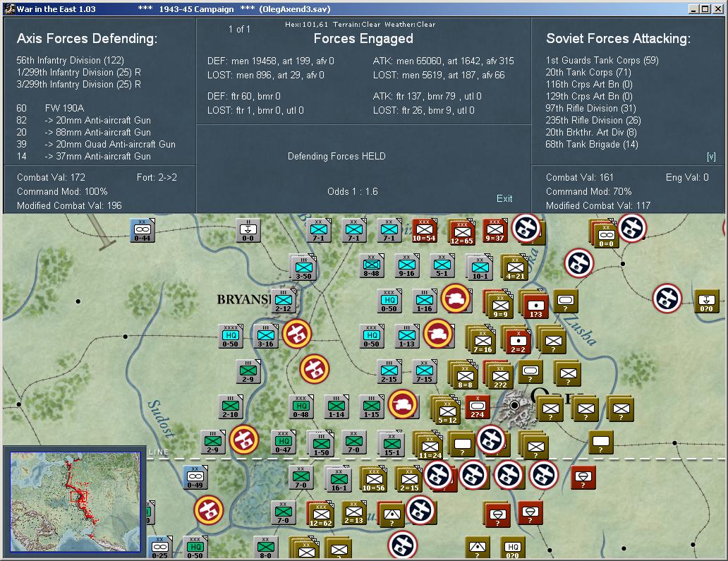Select the Soviet 2=13 unit counter
Screen dimensions: 728x561
click(x=354, y=513)
